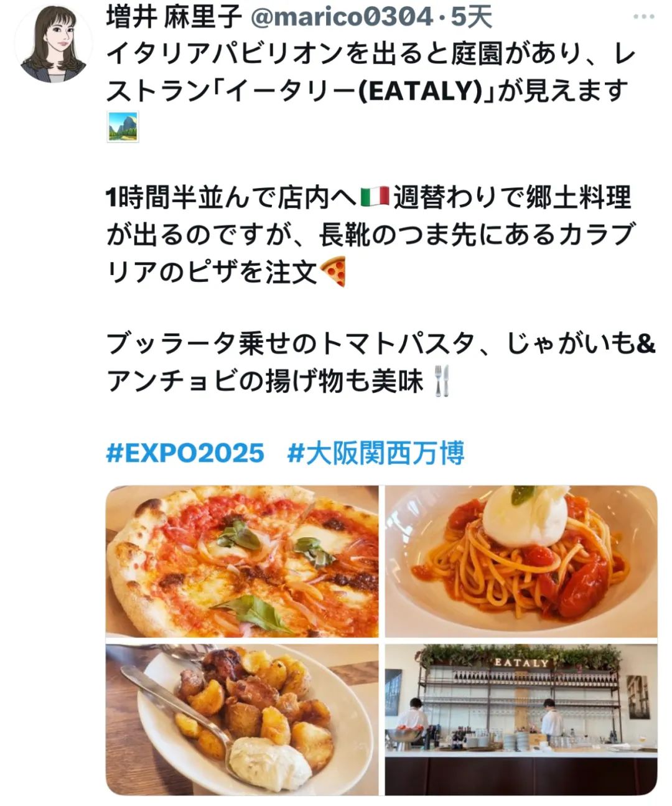The height and width of the screenshot is (806, 672).
Task: Open the @marico0304 handle
Action: coord(341,17)
